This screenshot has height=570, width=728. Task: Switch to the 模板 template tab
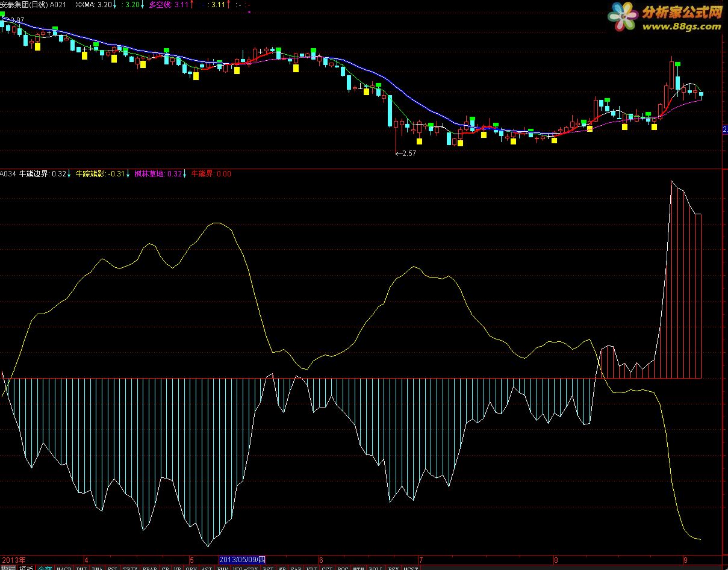26,567
